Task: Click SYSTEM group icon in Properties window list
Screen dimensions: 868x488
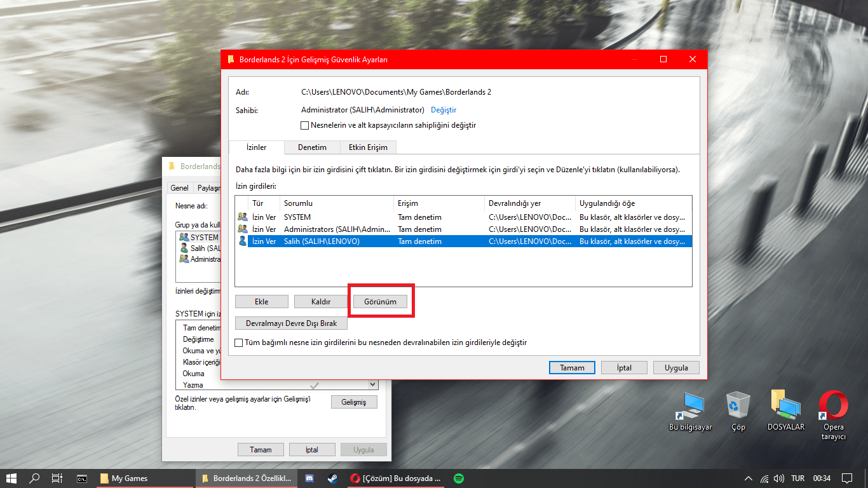Action: [x=184, y=237]
